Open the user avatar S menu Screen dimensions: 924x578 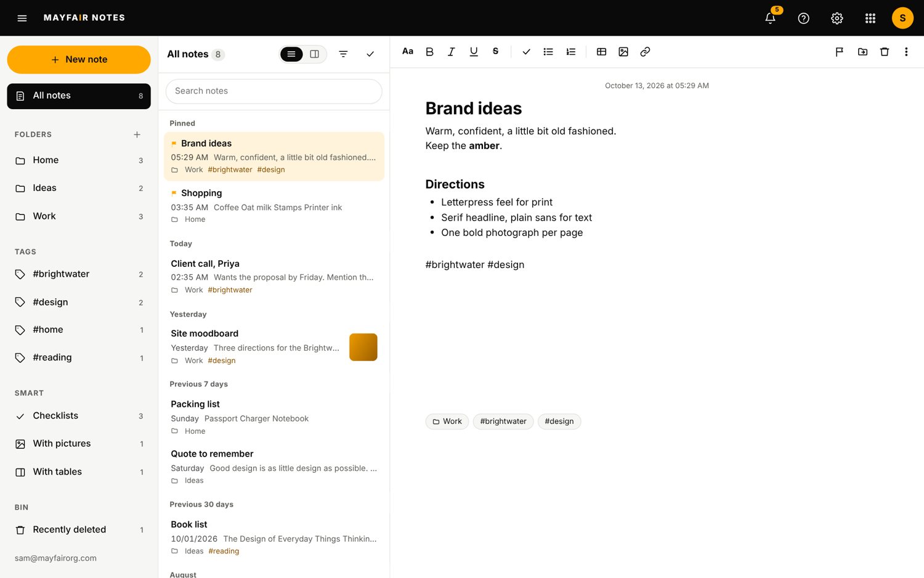pyautogui.click(x=902, y=18)
